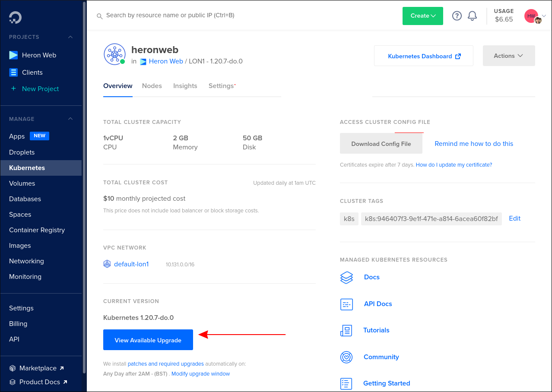This screenshot has width=552, height=392.
Task: Click Download Config File button
Action: 381,144
